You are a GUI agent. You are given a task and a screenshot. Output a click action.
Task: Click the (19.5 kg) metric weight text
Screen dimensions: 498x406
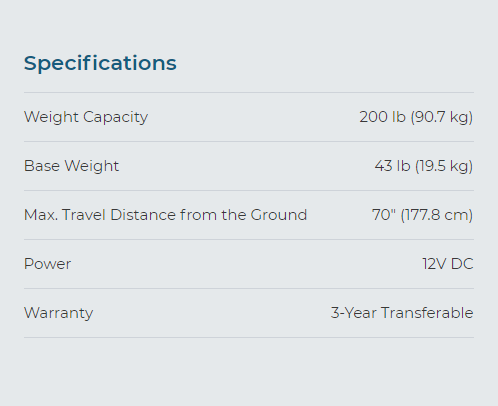click(444, 166)
